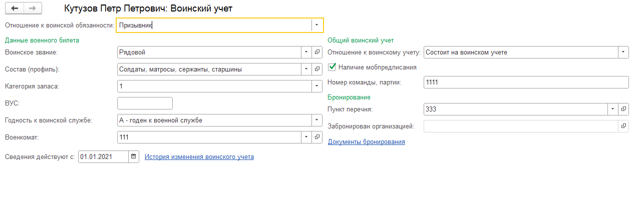644x217 pixels.
Task: Open the Воинское звание record icon
Action: (x=317, y=52)
